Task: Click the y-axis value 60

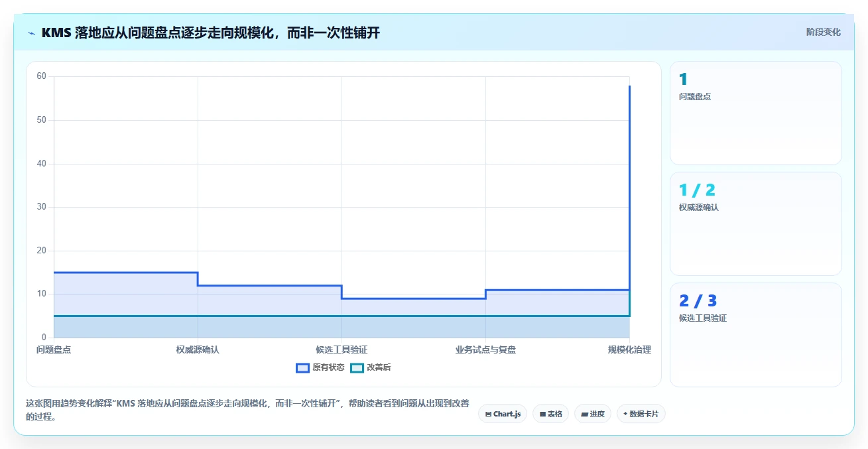Action: [42, 76]
